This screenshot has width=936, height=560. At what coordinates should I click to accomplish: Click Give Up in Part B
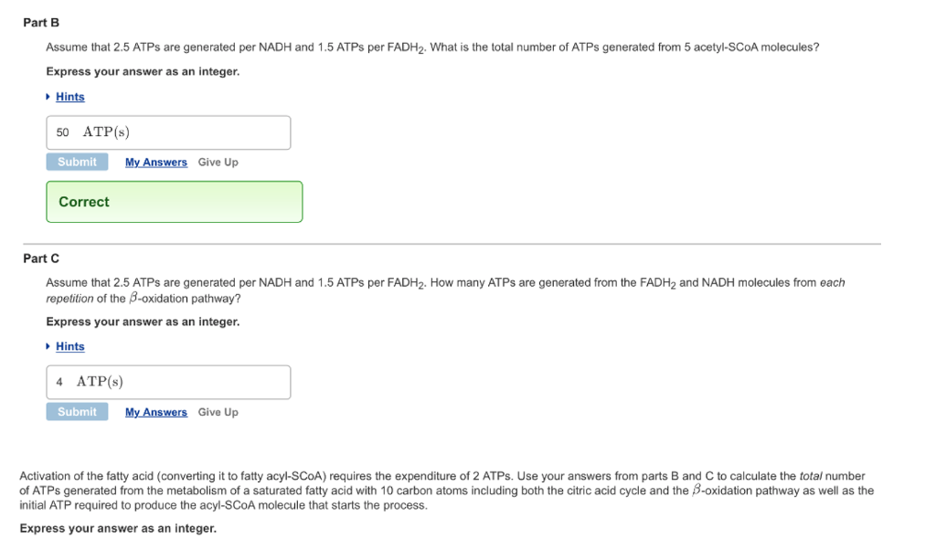(x=218, y=162)
